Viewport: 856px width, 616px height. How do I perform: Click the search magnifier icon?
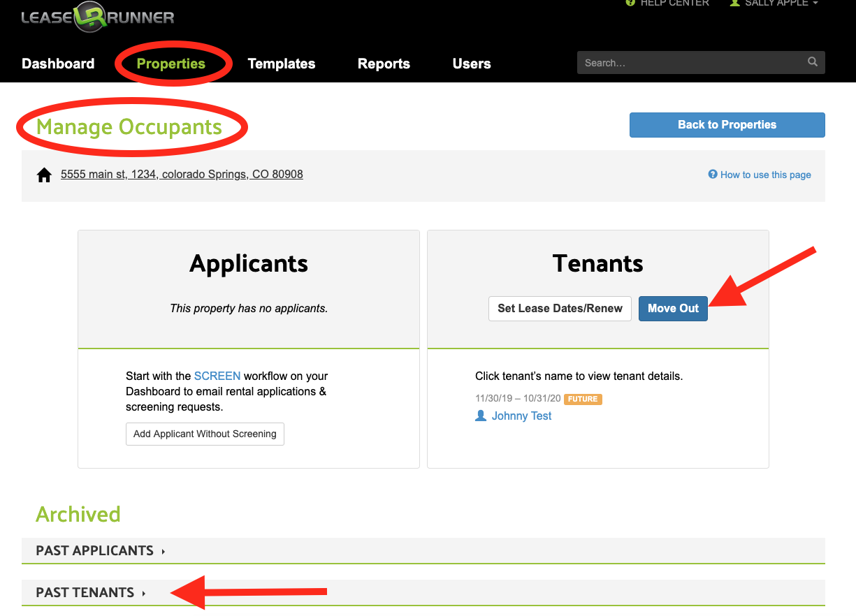[813, 62]
